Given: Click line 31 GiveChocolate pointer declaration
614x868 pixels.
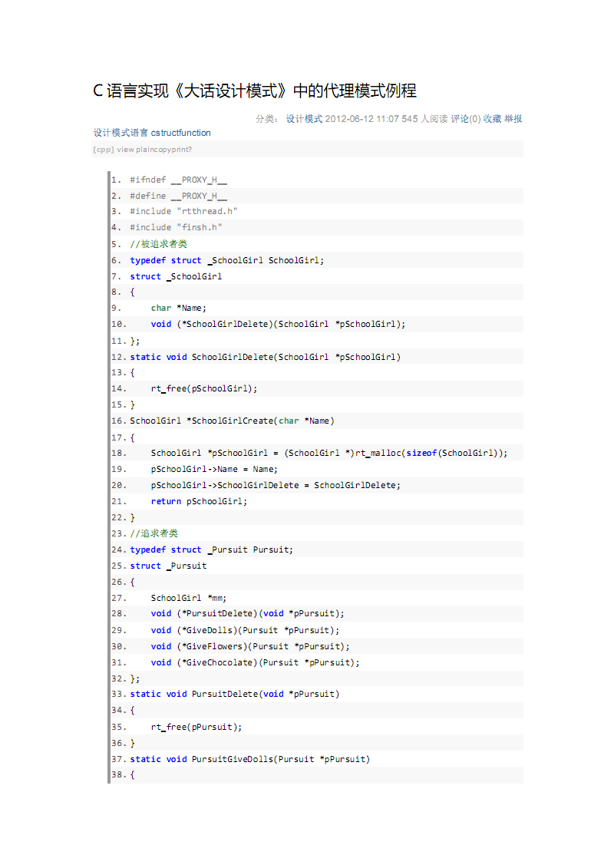Looking at the screenshot, I should click(256, 662).
